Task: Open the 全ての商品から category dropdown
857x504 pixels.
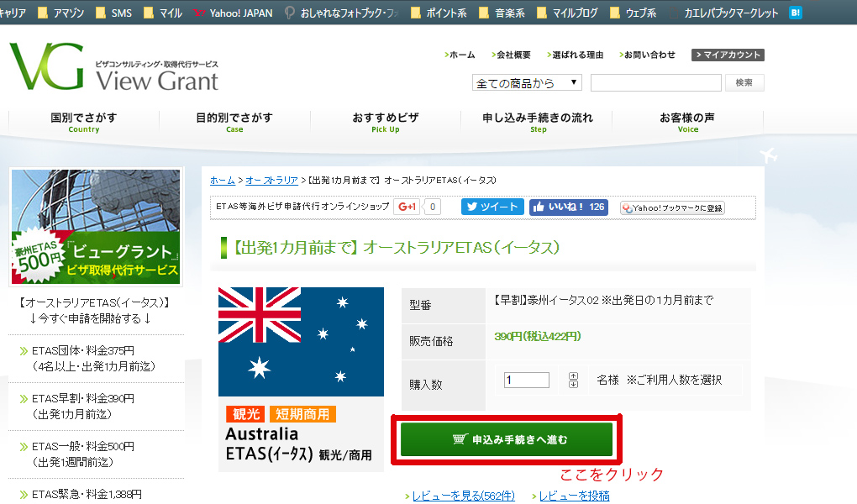Action: pos(528,82)
